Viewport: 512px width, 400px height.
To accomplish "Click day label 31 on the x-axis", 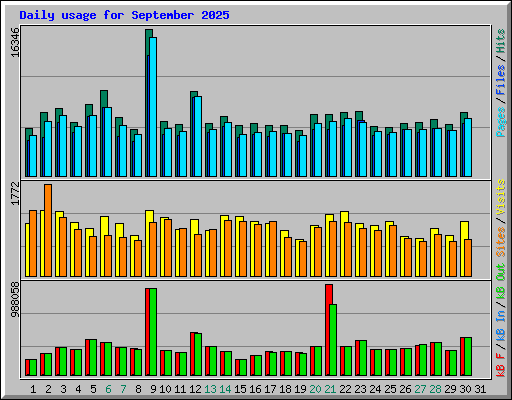I will 480,389.
